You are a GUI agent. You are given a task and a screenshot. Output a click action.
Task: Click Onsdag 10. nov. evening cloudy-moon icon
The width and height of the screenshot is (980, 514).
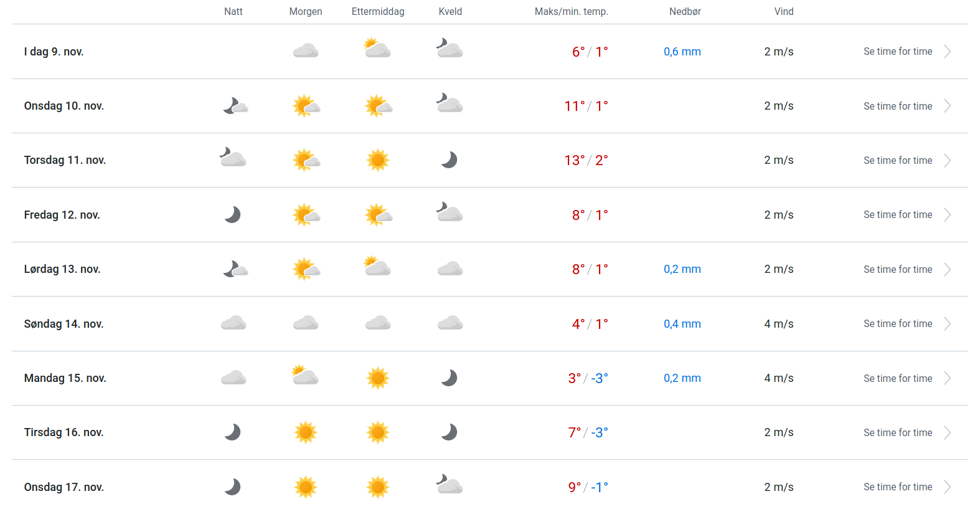tap(450, 103)
